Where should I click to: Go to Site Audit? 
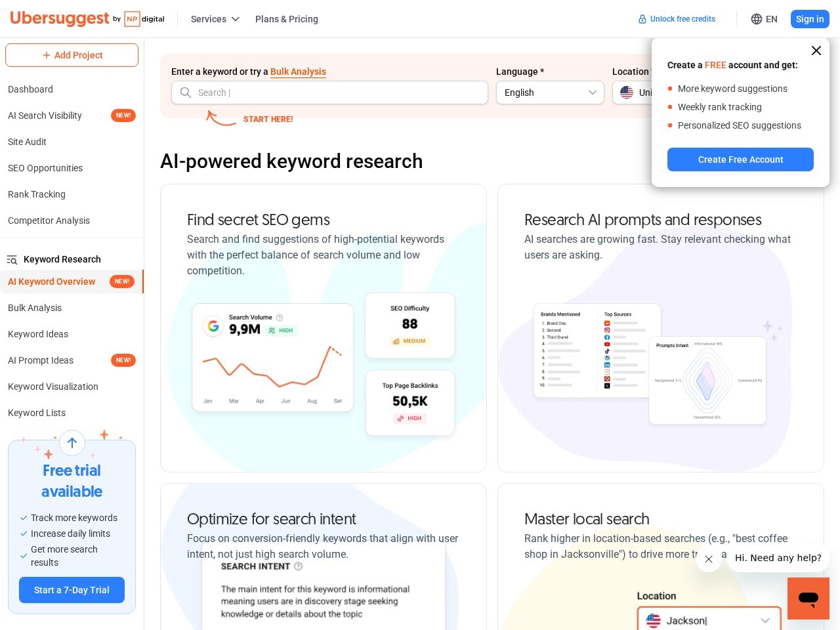point(27,142)
